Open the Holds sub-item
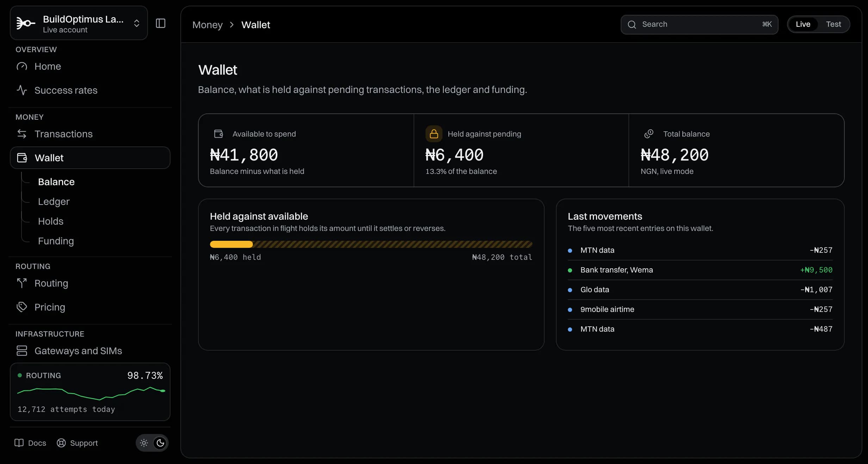The image size is (868, 464). pyautogui.click(x=51, y=221)
